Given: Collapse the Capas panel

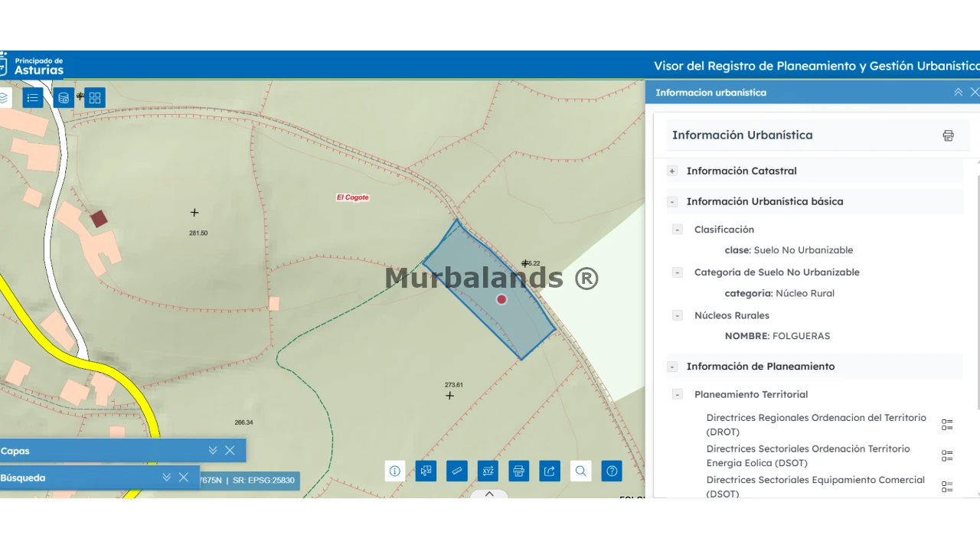Looking at the screenshot, I should click(x=213, y=451).
